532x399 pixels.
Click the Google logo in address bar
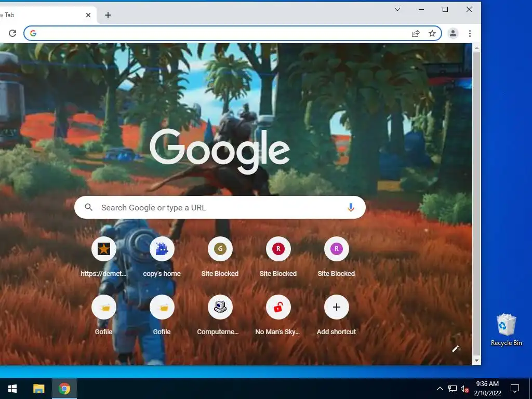pos(33,33)
